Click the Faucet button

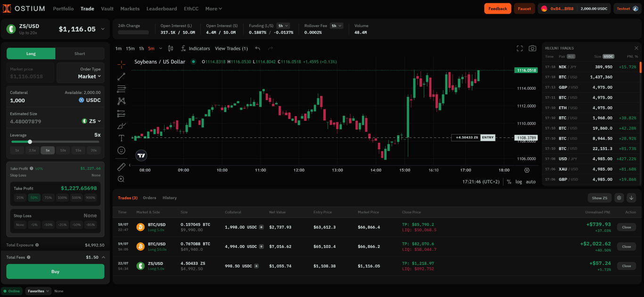coord(524,8)
